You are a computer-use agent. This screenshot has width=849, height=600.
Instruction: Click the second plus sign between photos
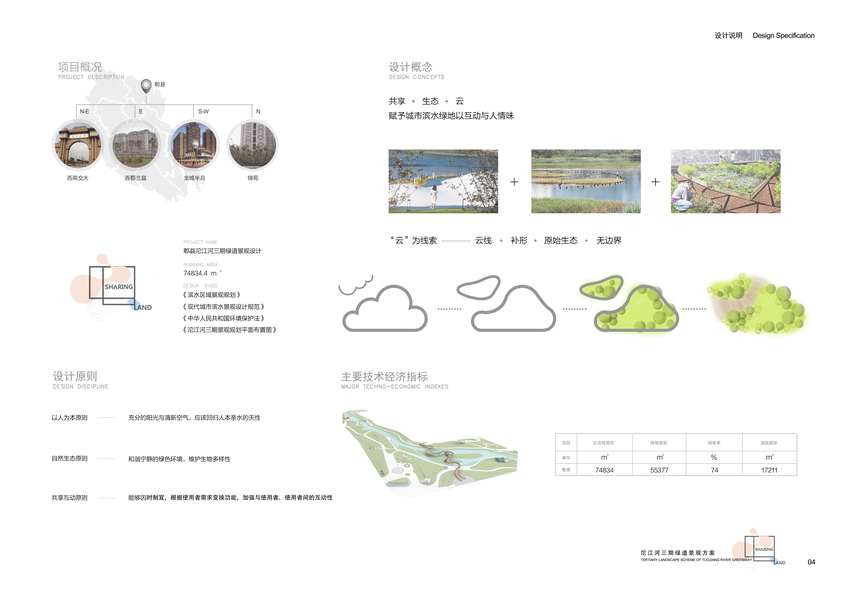coord(655,182)
